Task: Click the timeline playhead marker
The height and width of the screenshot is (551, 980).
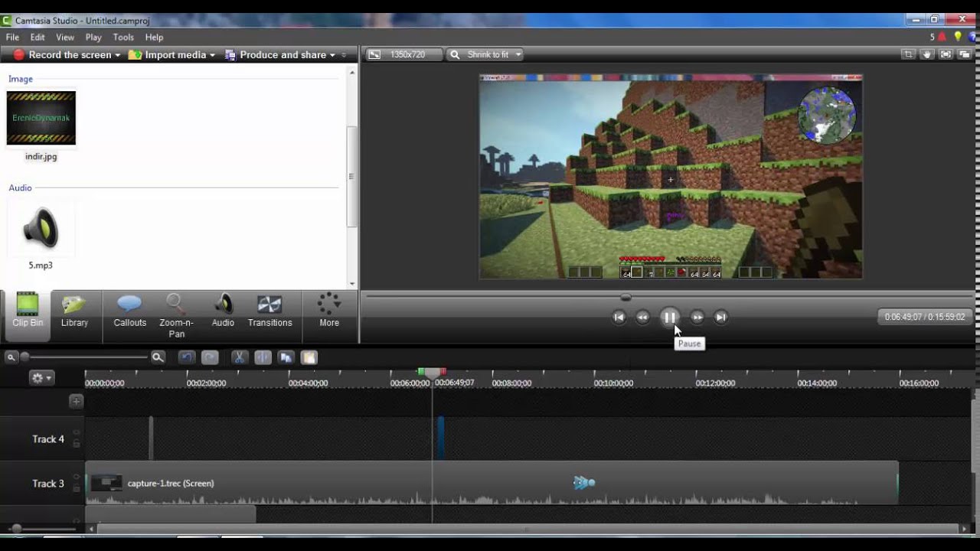Action: point(433,373)
